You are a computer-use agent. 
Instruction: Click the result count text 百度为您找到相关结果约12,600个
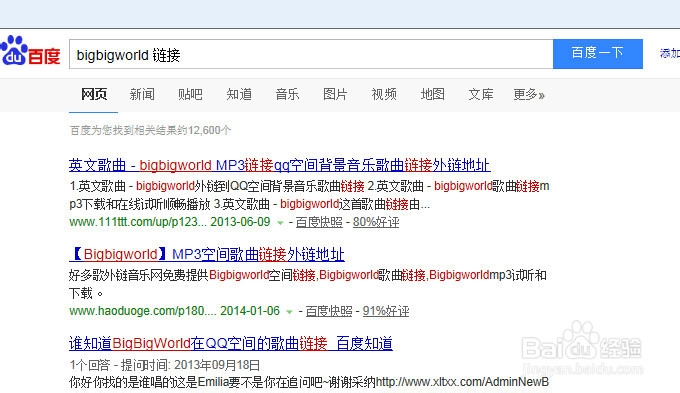pyautogui.click(x=150, y=130)
